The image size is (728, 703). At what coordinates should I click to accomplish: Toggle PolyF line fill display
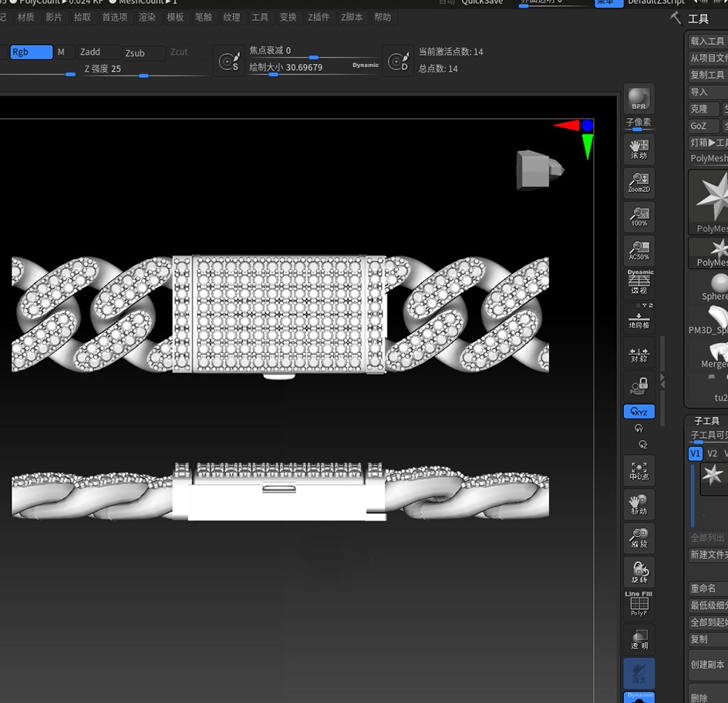point(639,605)
